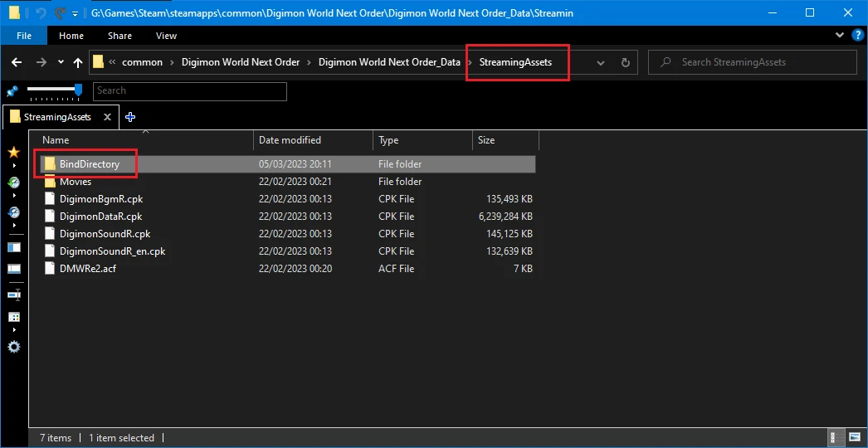Adjust the blue slider handle
Screen dimensions: 868x448
point(79,89)
